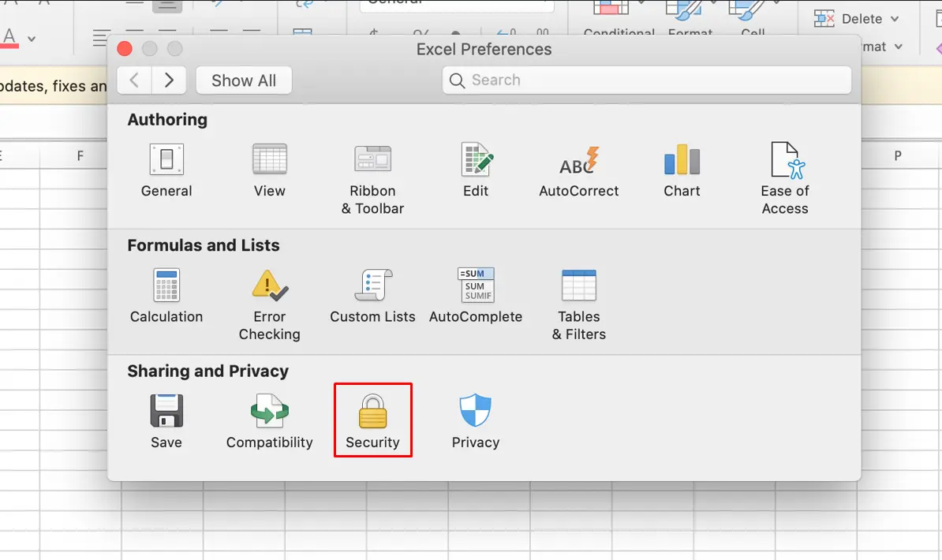Click the Security padlock icon
942x560 pixels.
(x=372, y=412)
